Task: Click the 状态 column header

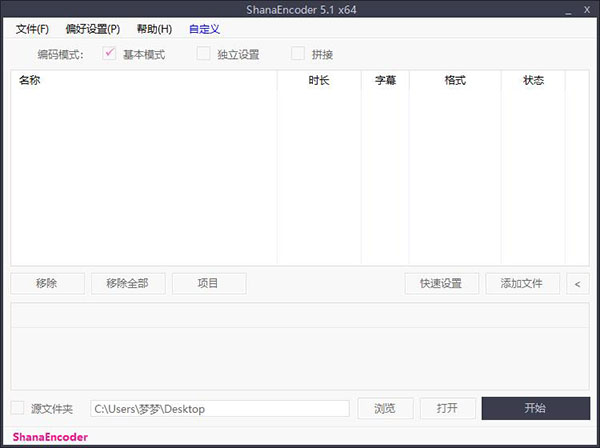Action: tap(533, 80)
